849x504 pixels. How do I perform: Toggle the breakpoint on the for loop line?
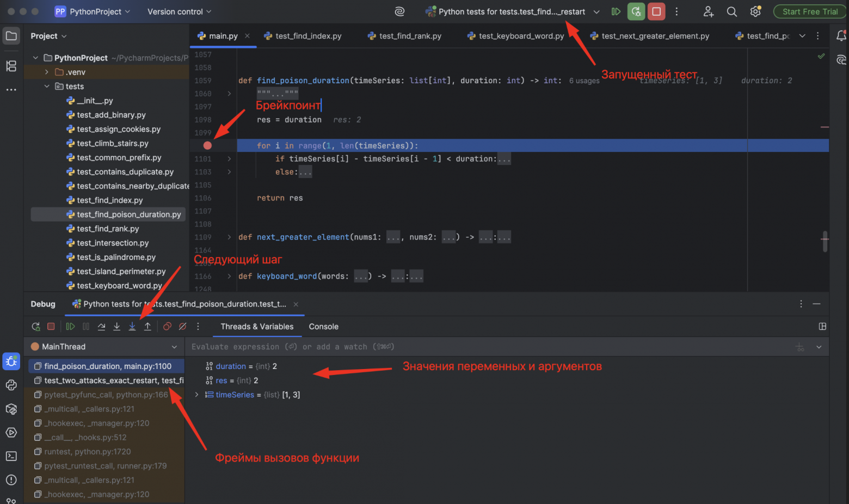coord(207,145)
